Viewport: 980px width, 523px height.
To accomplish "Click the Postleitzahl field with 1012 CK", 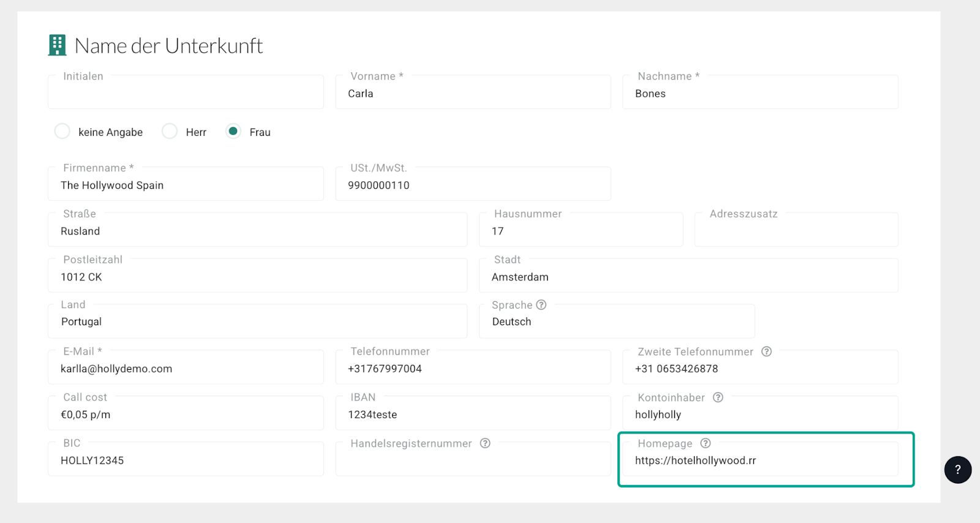I will 257,276.
